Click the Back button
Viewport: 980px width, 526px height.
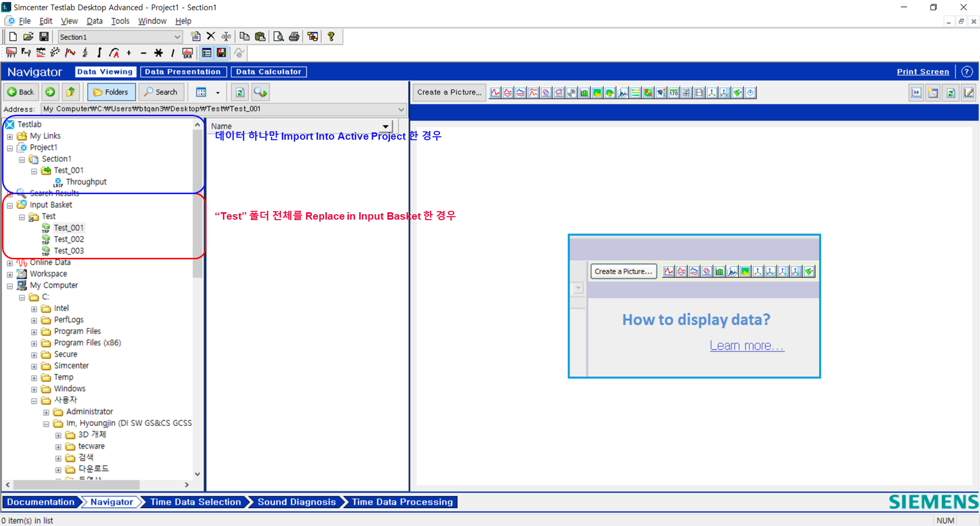pos(21,92)
